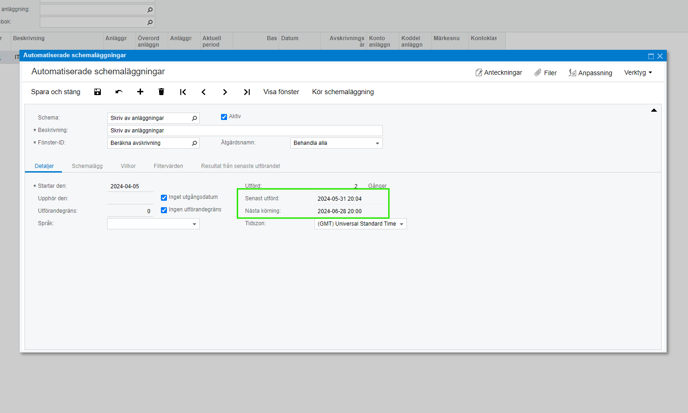The image size is (688, 413).
Task: Go to last record icon
Action: coord(247,92)
